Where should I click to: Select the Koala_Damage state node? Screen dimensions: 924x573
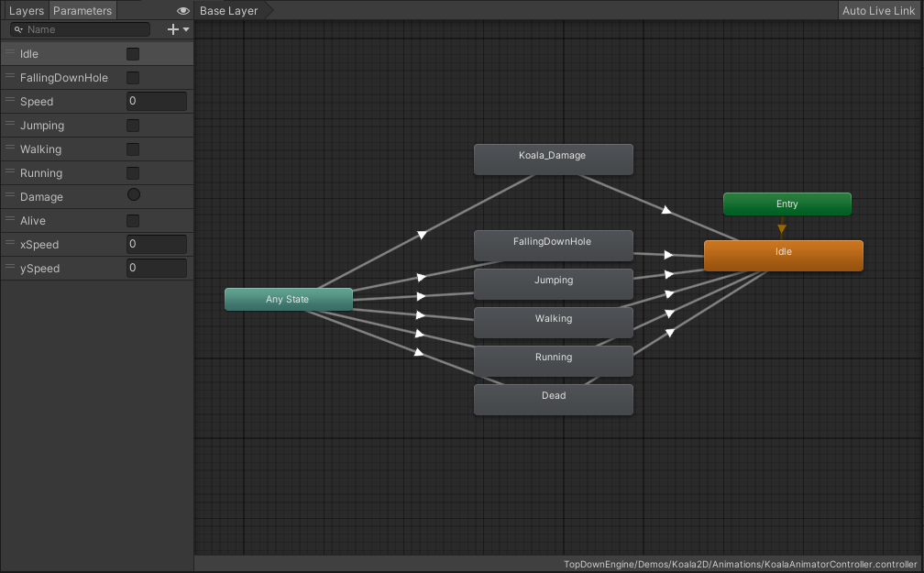[x=553, y=160]
